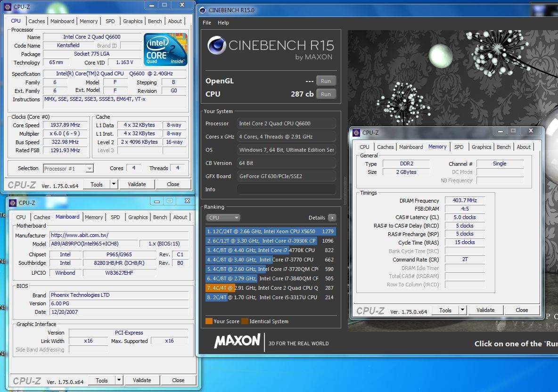Open Cinebench Help menu
Image resolution: width=558 pixels, height=392 pixels.
223,23
